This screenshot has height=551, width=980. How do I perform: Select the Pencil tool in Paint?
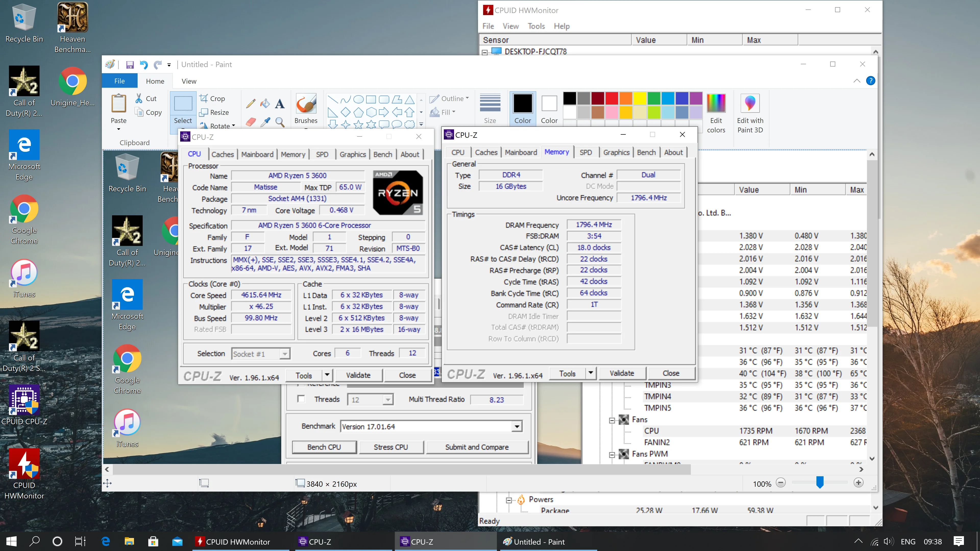[251, 103]
